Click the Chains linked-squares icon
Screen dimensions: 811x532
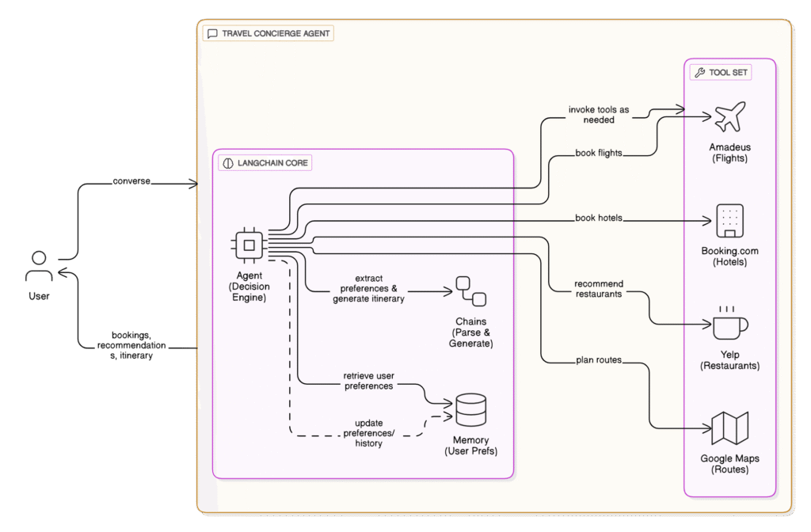pyautogui.click(x=470, y=291)
